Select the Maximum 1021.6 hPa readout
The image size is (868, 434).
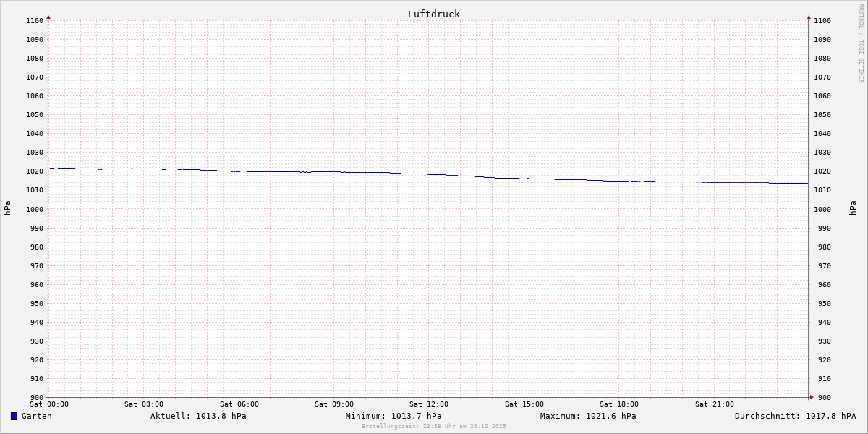click(x=588, y=416)
